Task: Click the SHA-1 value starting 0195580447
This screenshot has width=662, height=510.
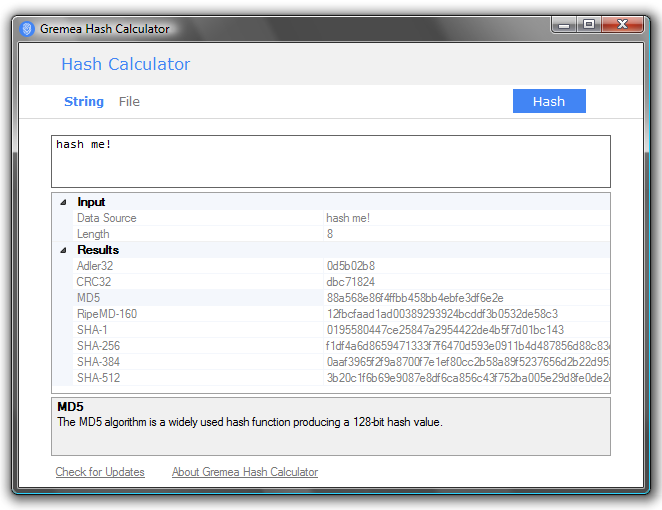Action: tap(445, 330)
